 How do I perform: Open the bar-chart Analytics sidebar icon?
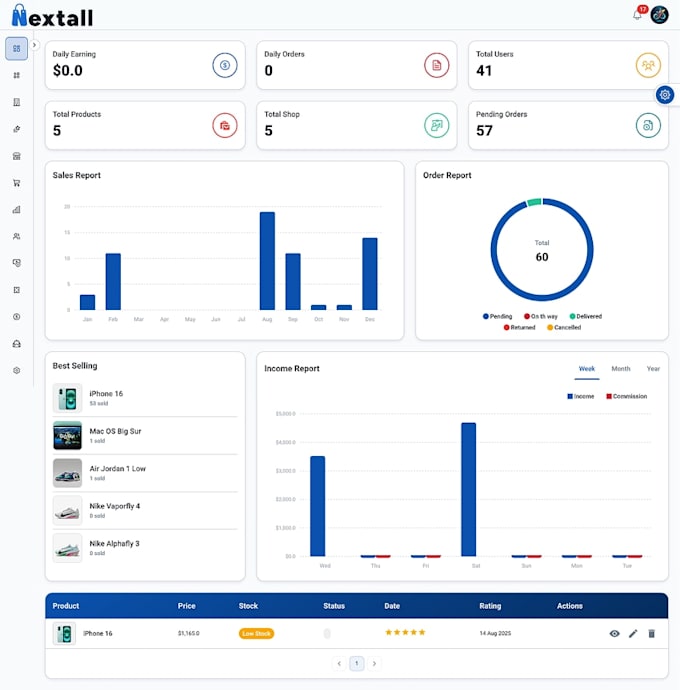coord(16,209)
